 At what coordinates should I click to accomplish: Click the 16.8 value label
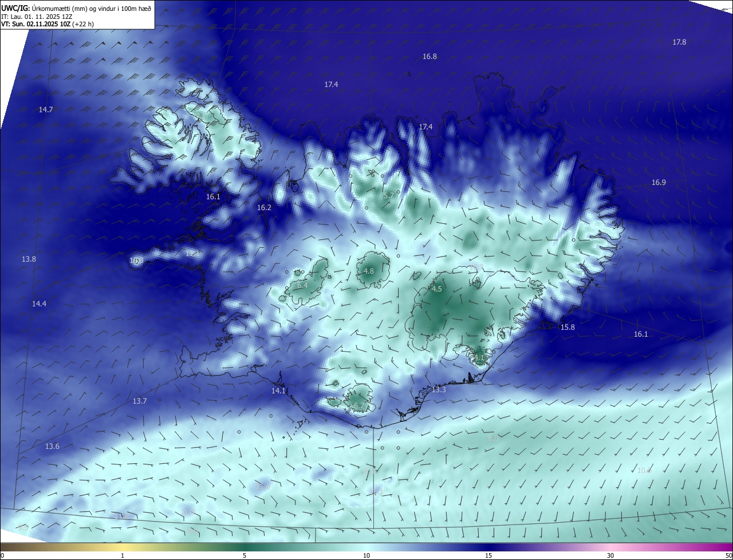point(429,56)
